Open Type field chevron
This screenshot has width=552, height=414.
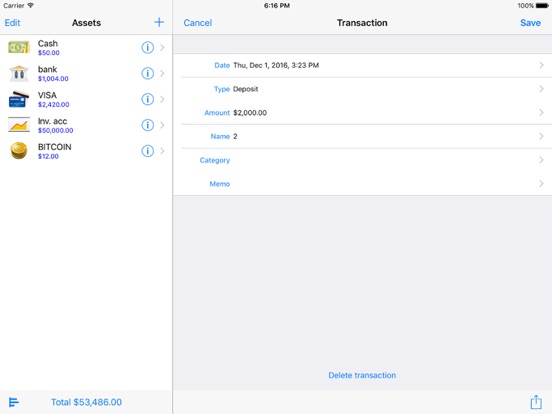pos(541,89)
